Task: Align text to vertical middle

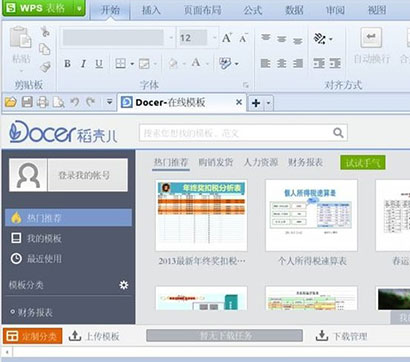Action: point(282,39)
